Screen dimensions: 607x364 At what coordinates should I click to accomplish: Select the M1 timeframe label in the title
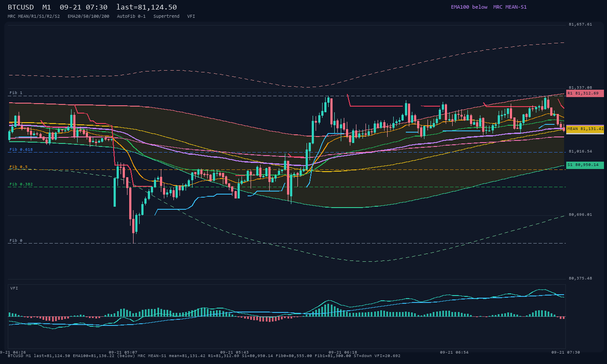click(x=47, y=7)
